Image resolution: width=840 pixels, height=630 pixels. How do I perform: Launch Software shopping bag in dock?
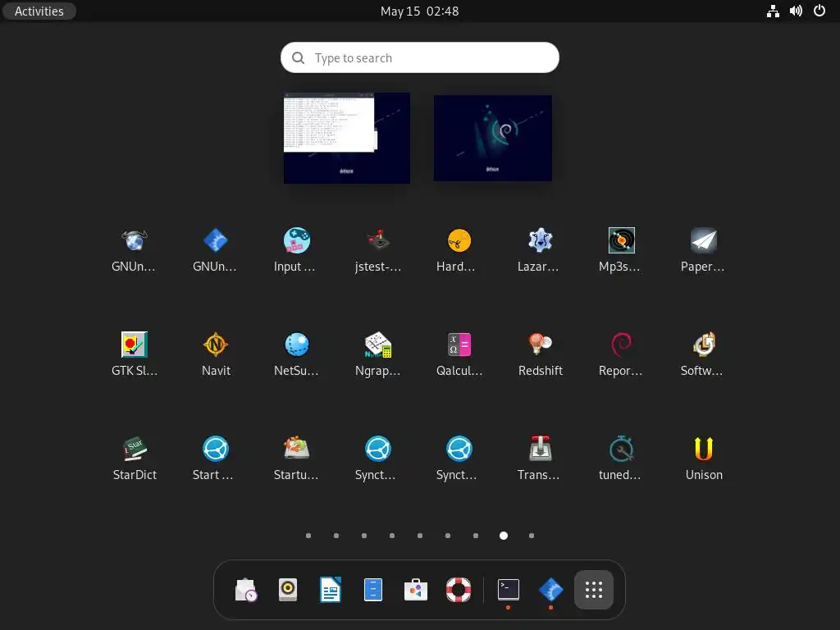pyautogui.click(x=416, y=590)
